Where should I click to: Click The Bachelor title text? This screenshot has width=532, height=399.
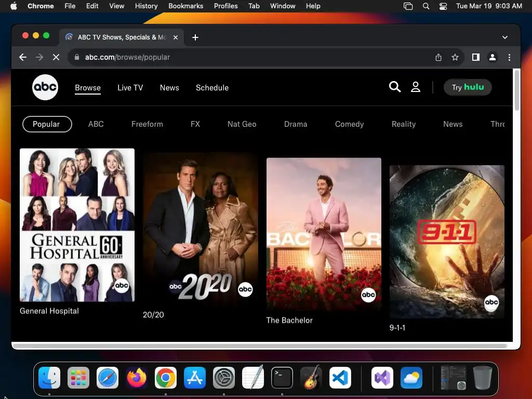(289, 320)
